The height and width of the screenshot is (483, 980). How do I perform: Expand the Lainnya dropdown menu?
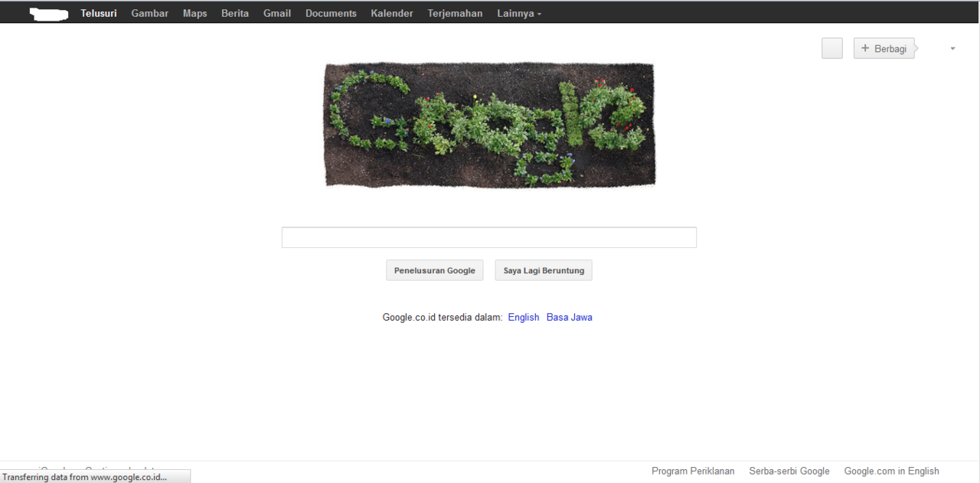click(519, 13)
